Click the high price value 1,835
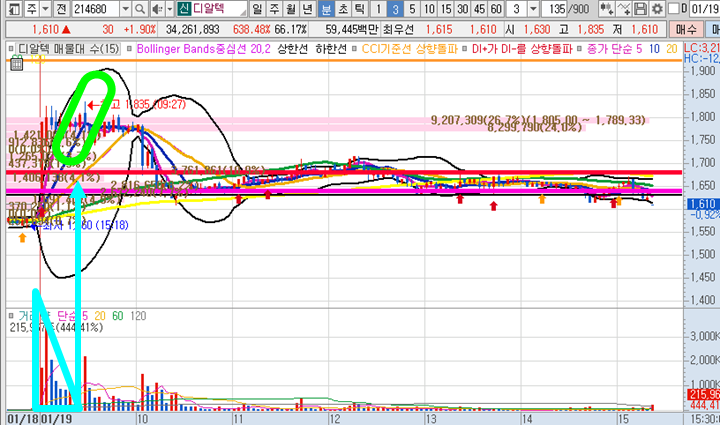This screenshot has width=720, height=425. pyautogui.click(x=591, y=29)
